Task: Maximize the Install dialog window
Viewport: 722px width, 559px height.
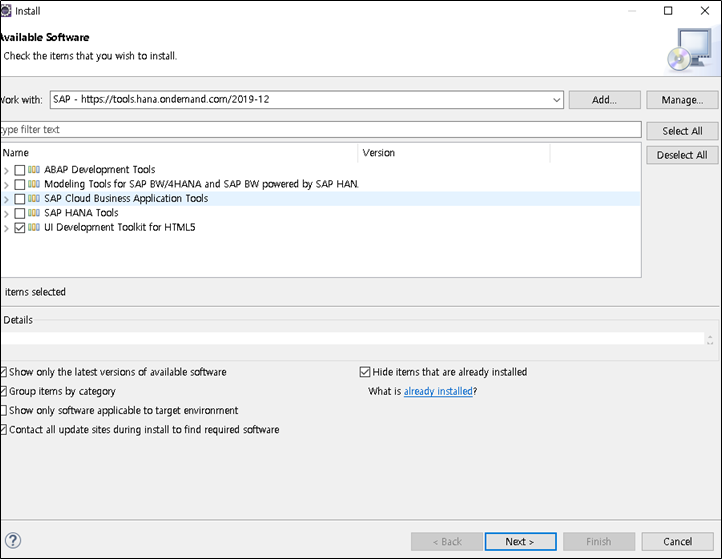Action: (668, 11)
